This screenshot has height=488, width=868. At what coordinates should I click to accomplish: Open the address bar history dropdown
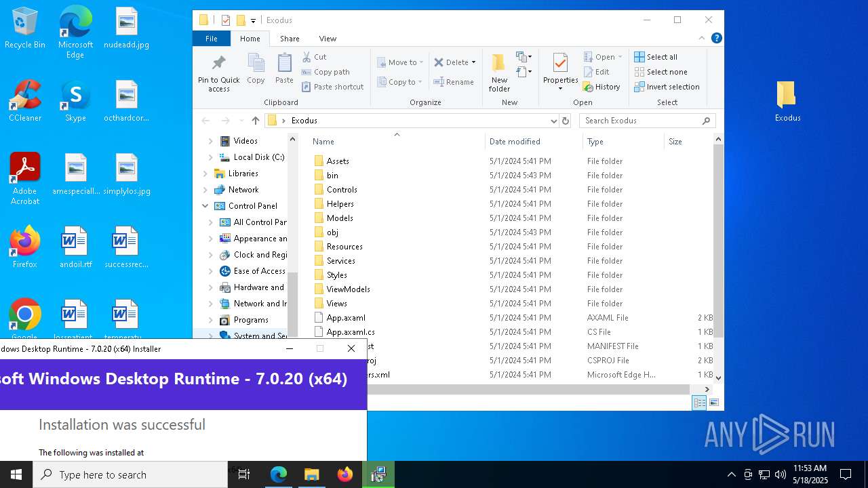553,121
